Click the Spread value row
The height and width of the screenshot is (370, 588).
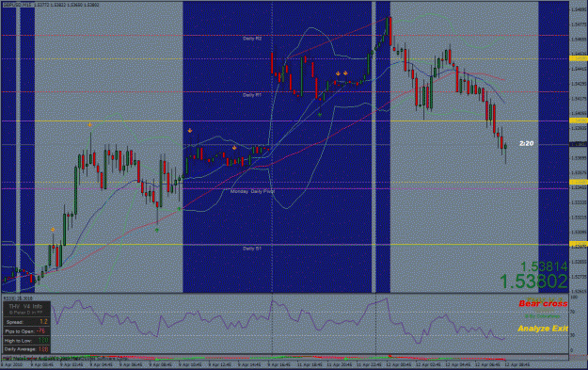pos(26,322)
